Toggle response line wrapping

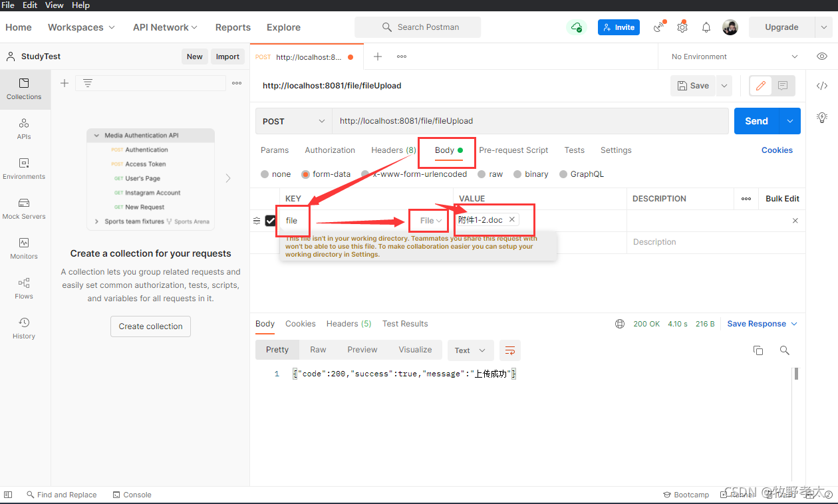click(510, 350)
